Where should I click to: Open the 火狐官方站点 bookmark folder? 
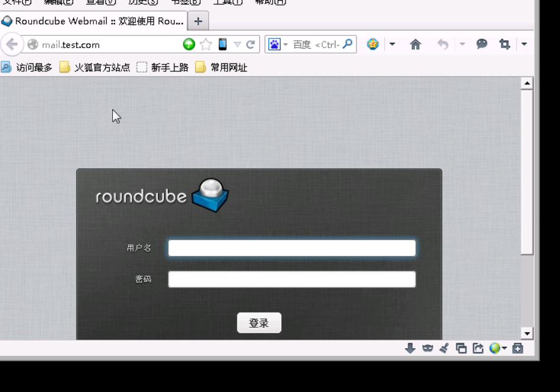click(x=95, y=67)
